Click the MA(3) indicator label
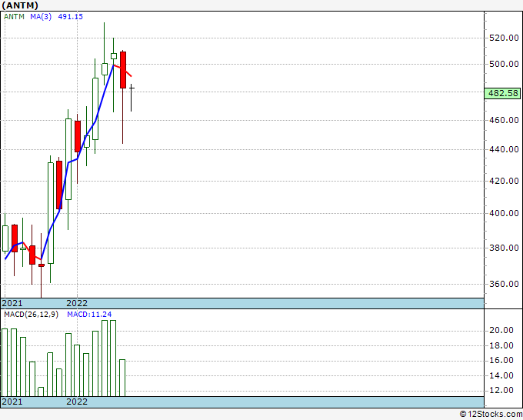This screenshot has height=420, width=523. pyautogui.click(x=41, y=17)
